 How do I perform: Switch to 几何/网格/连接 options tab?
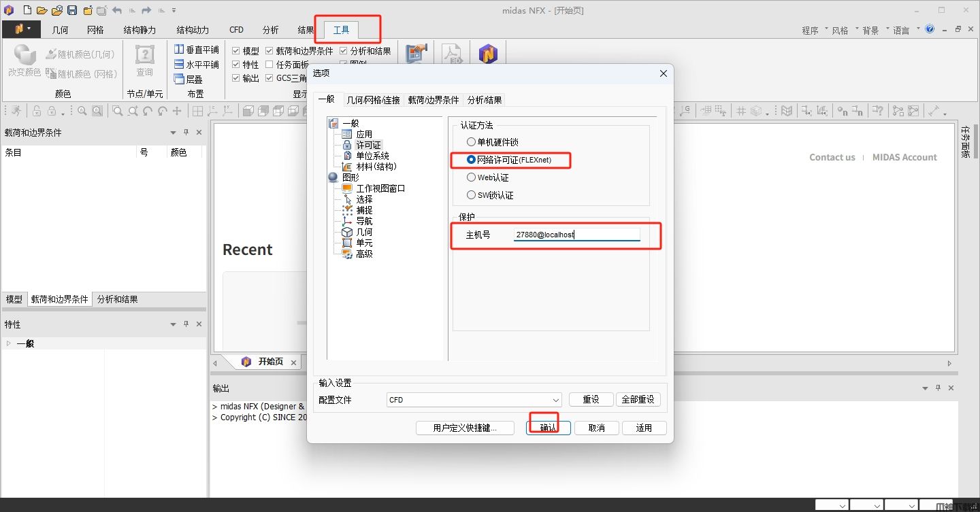click(373, 100)
